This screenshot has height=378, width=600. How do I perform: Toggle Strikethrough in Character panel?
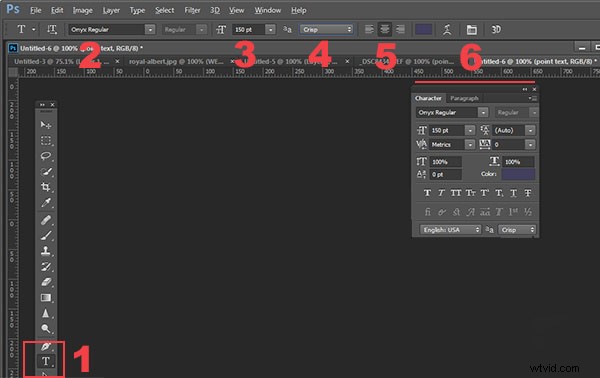coord(528,193)
